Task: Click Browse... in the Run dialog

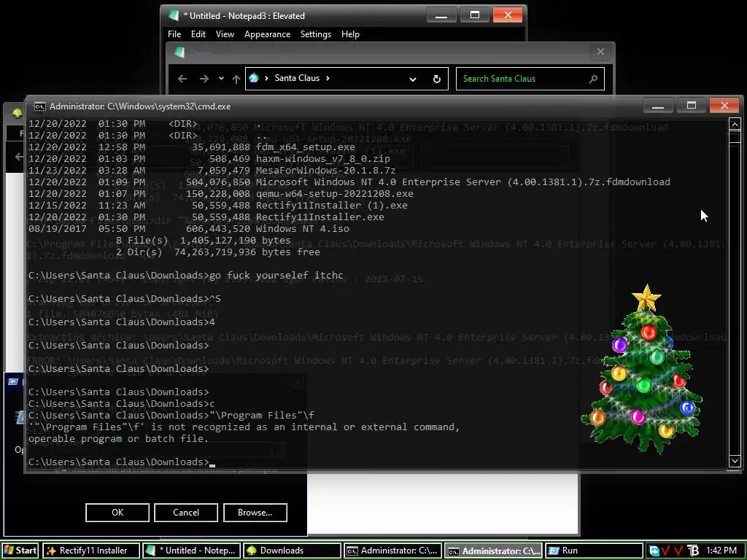Action: [255, 513]
